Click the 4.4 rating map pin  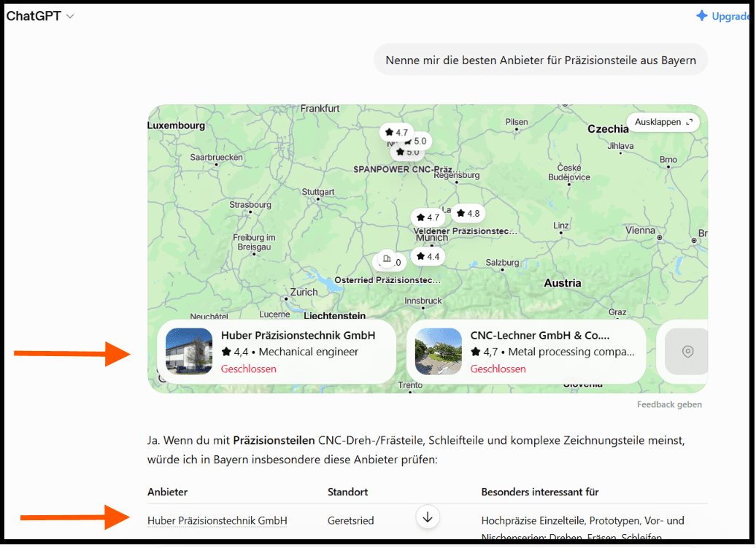point(428,256)
